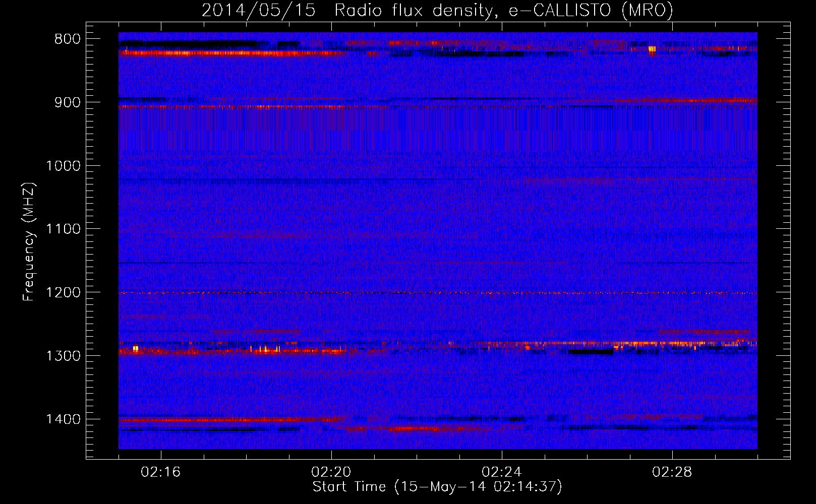Image resolution: width=816 pixels, height=504 pixels.
Task: Click the 1300 frequency tick label
Action: click(x=63, y=356)
